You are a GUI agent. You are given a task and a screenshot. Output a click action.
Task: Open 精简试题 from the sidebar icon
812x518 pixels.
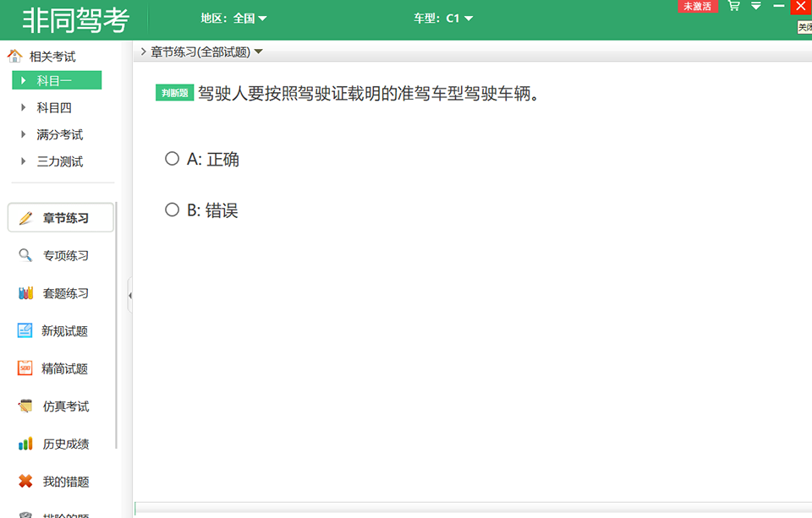tap(25, 368)
